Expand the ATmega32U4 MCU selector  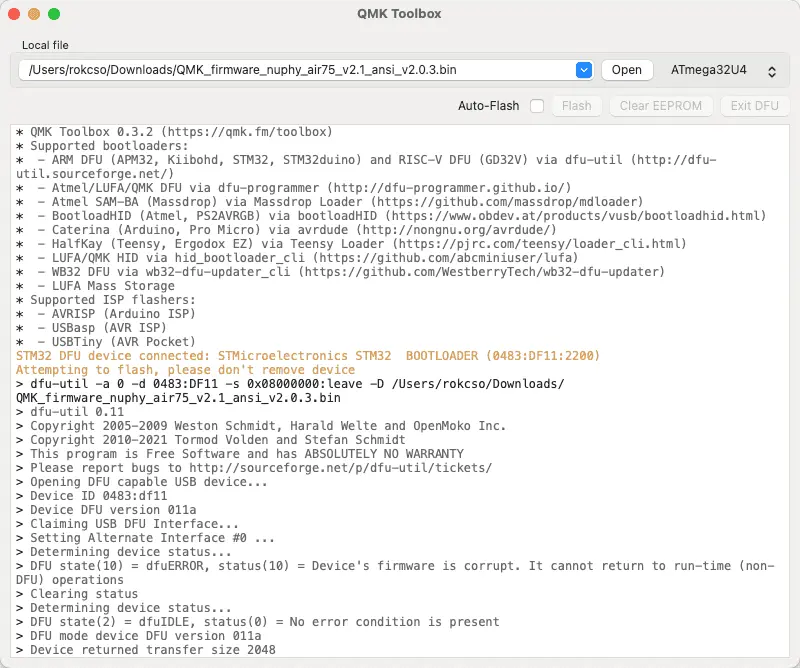point(723,70)
